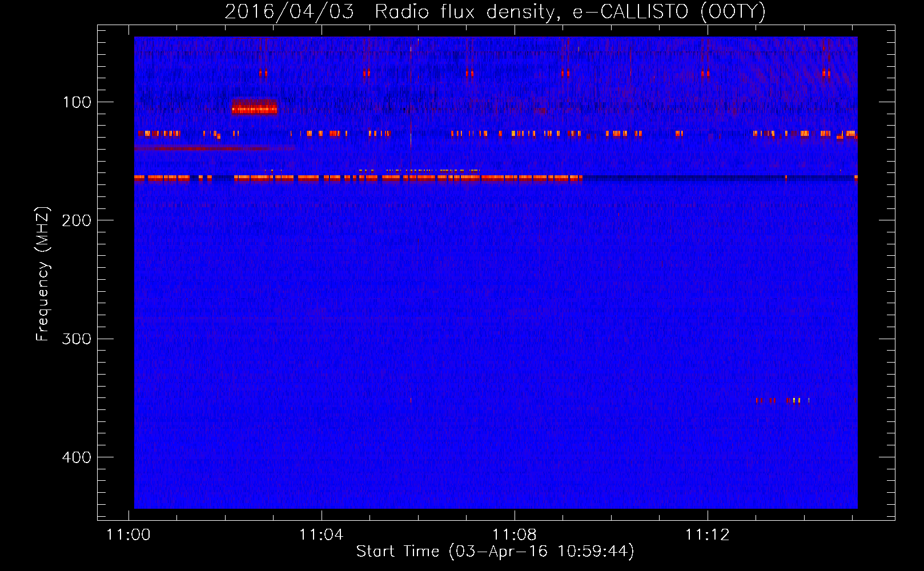This screenshot has width=924, height=571.
Task: Select the 100 frequency tick label
Action: (x=77, y=102)
